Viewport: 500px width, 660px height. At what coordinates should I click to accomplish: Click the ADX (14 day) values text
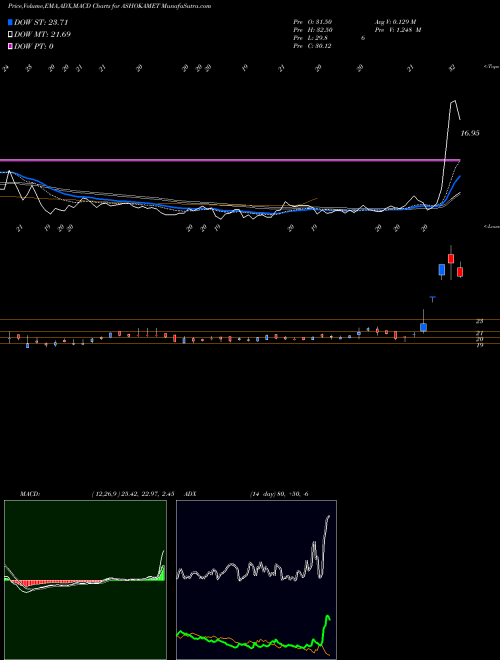[279, 494]
